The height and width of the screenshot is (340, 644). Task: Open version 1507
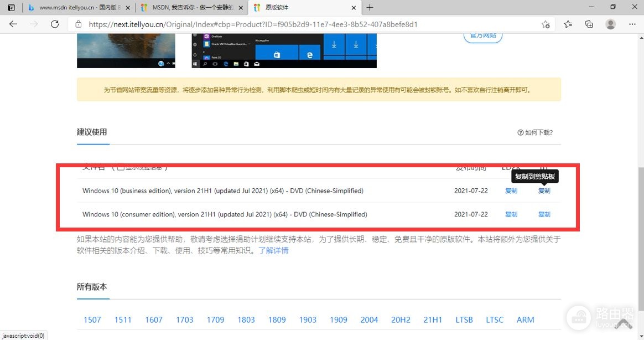[x=92, y=320]
